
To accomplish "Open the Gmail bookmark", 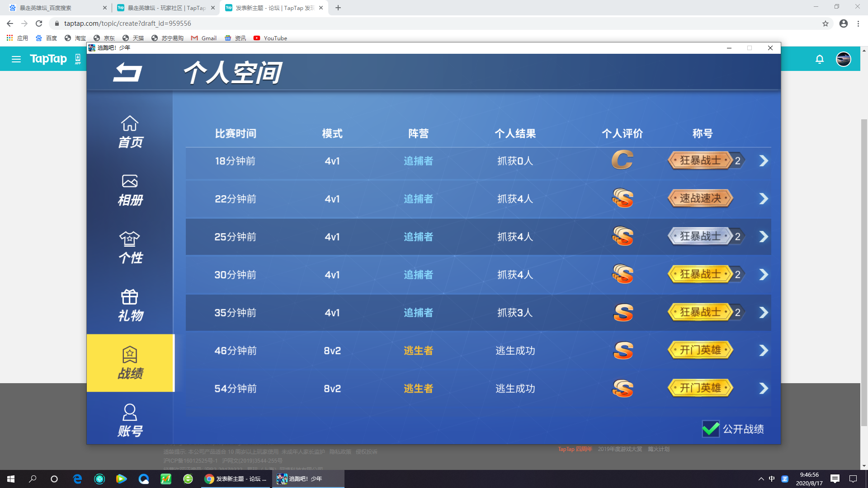I will tap(204, 38).
